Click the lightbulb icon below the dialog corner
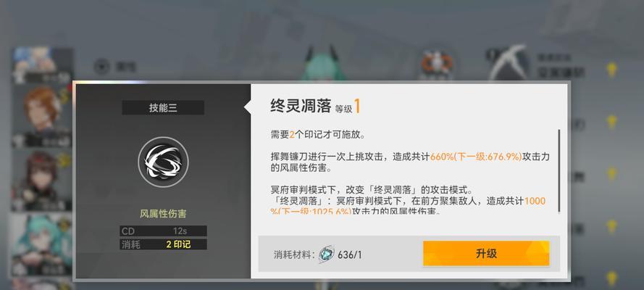 tap(611, 279)
